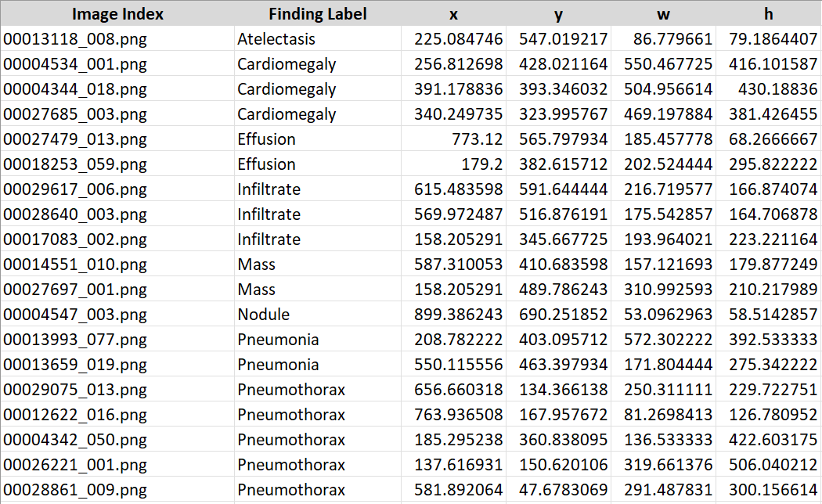Image resolution: width=822 pixels, height=504 pixels.
Task: Select Mass label for 00014551_010.png
Action: point(318,264)
